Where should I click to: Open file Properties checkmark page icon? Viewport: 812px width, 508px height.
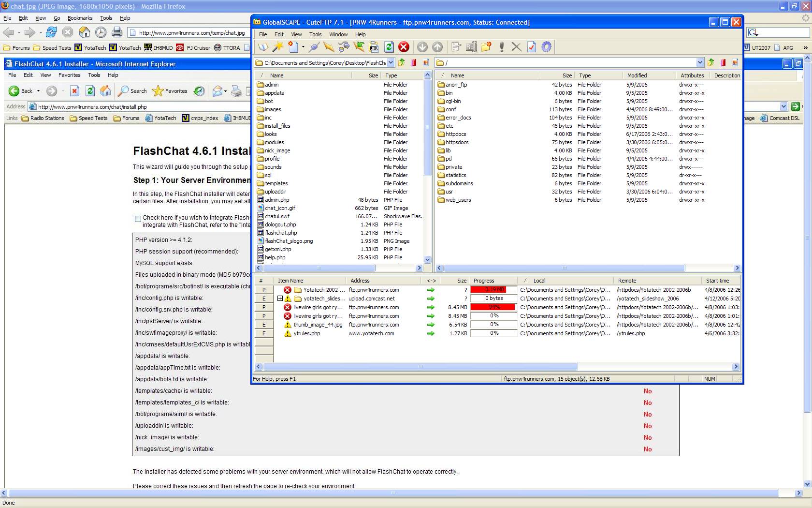[531, 47]
